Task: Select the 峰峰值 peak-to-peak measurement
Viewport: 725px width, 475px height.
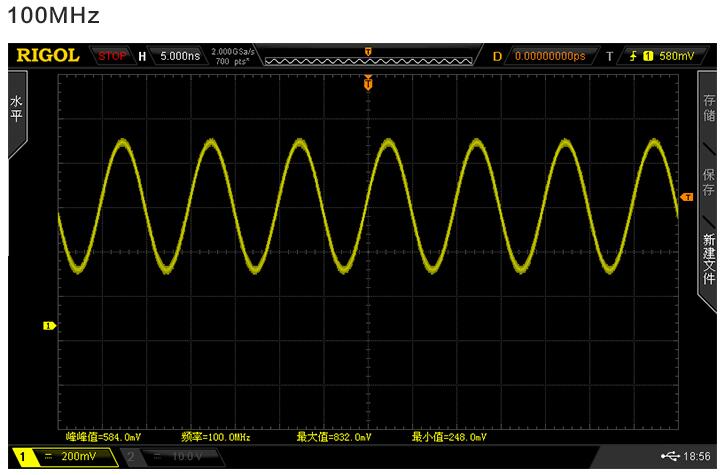Action: (x=105, y=437)
